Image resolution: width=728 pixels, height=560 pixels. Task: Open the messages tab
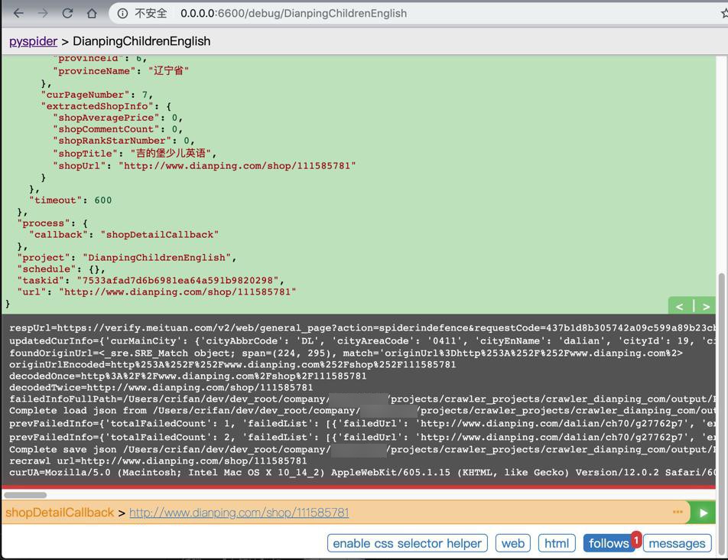pos(677,543)
